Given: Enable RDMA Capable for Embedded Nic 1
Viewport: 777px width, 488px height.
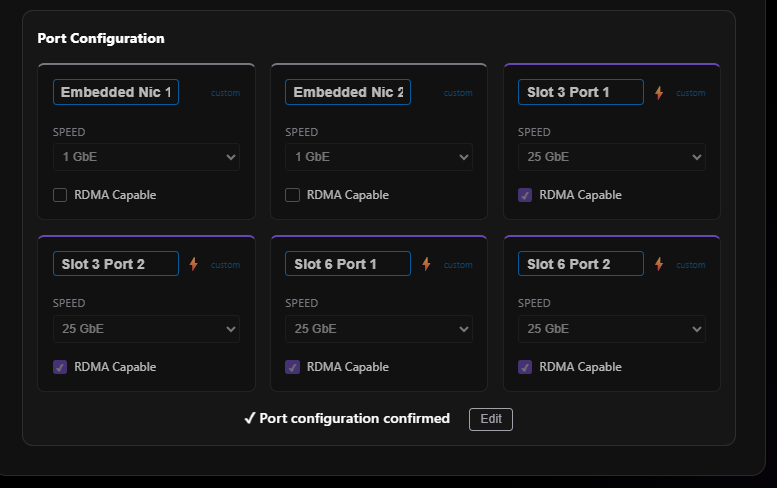Looking at the screenshot, I should coord(60,195).
